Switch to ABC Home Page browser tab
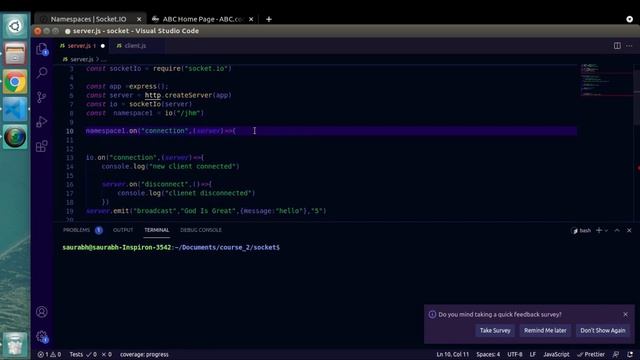Image resolution: width=640 pixels, height=360 pixels. 203,19
